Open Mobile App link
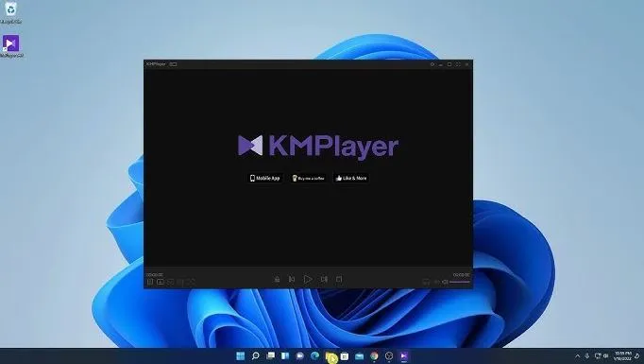The width and height of the screenshot is (644, 364). tap(265, 178)
